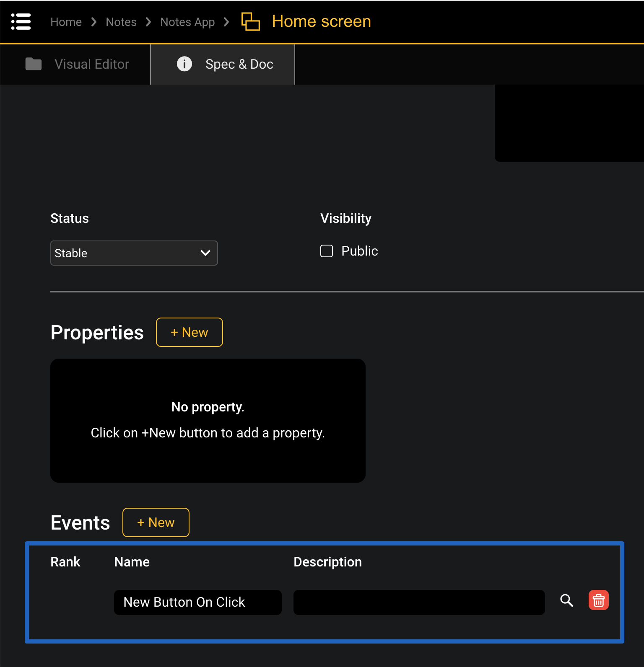Viewport: 644px width, 667px height.
Task: Go to Home in the breadcrumb
Action: (x=66, y=22)
